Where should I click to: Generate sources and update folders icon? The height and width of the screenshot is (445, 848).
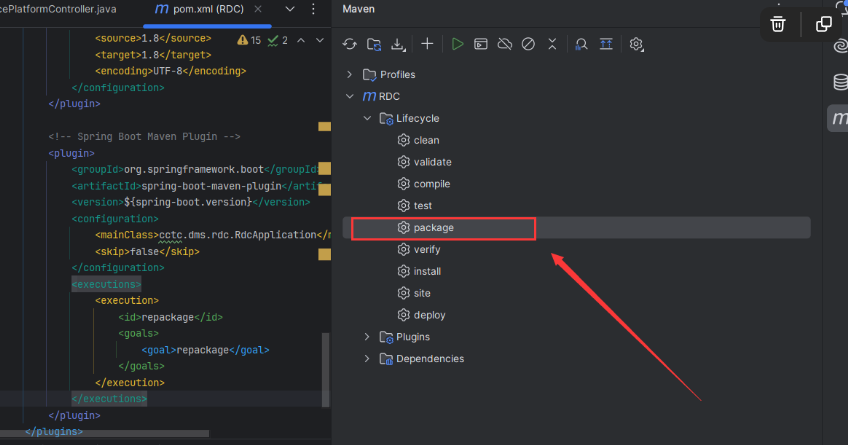tap(374, 44)
